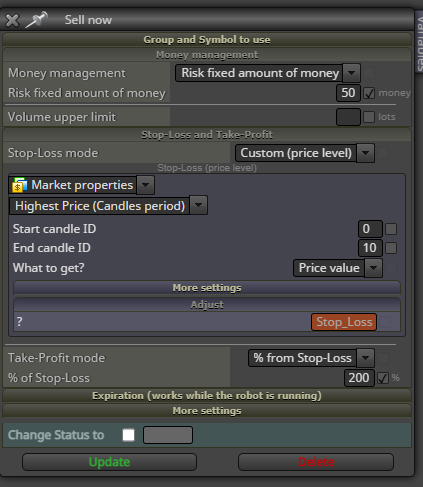Expand More settings inside Stop-Loss block

point(207,288)
